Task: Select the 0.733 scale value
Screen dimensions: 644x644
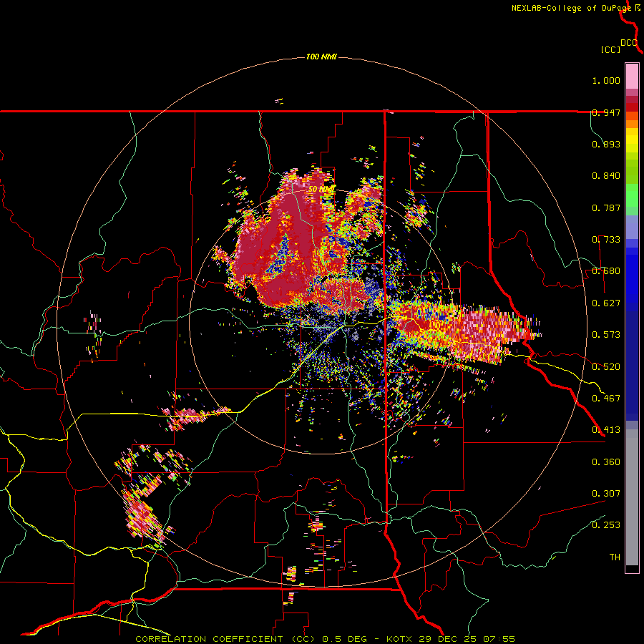Action: click(x=606, y=240)
